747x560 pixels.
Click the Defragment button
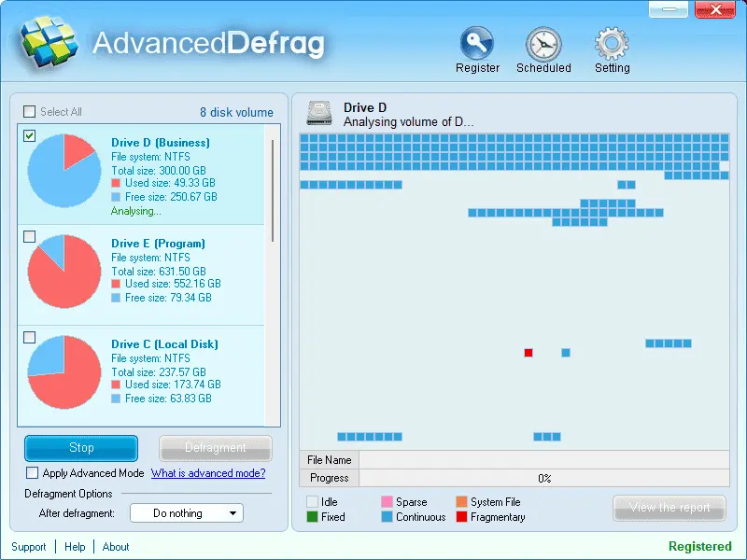click(x=216, y=448)
